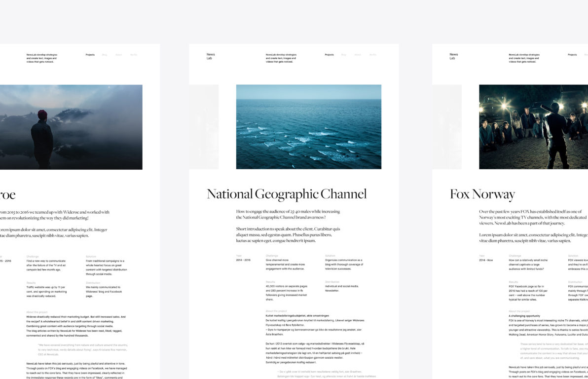Click the '2014 - Now' year value
This screenshot has width=588, height=379.
[x=486, y=260]
